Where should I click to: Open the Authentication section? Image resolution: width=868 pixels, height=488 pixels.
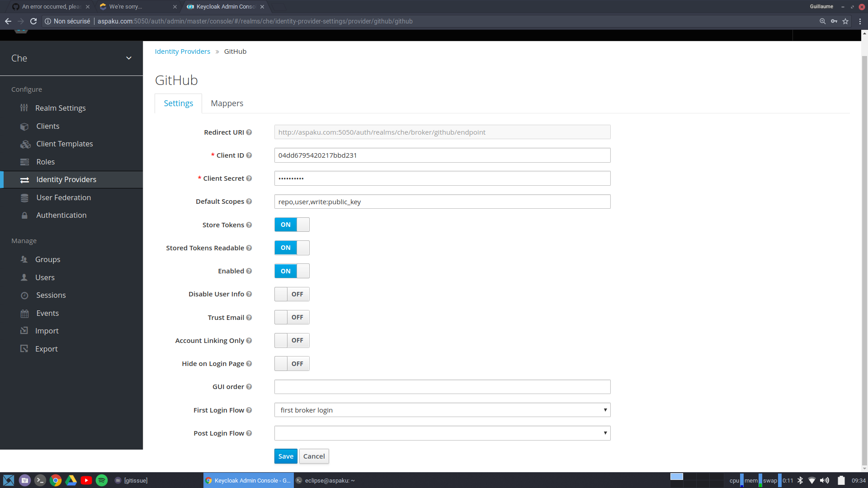coord(61,215)
